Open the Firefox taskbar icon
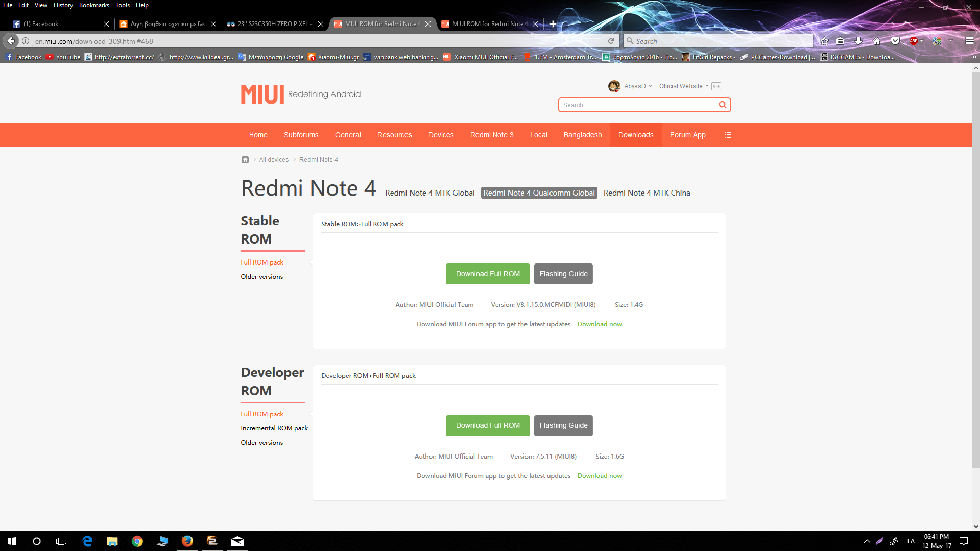 click(x=187, y=541)
